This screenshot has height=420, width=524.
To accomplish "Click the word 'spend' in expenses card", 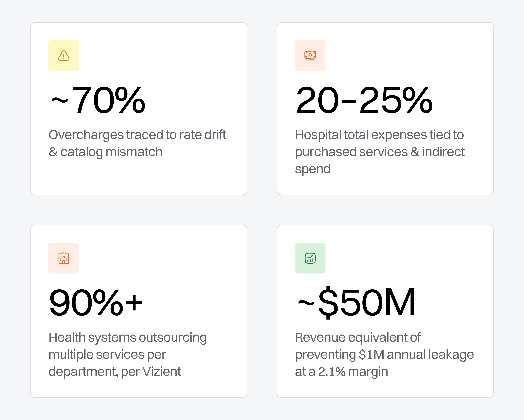I will pyautogui.click(x=313, y=169).
